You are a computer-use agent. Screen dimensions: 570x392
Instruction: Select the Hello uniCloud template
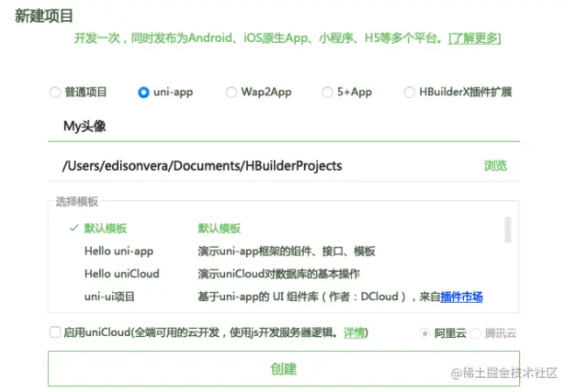[x=122, y=274]
